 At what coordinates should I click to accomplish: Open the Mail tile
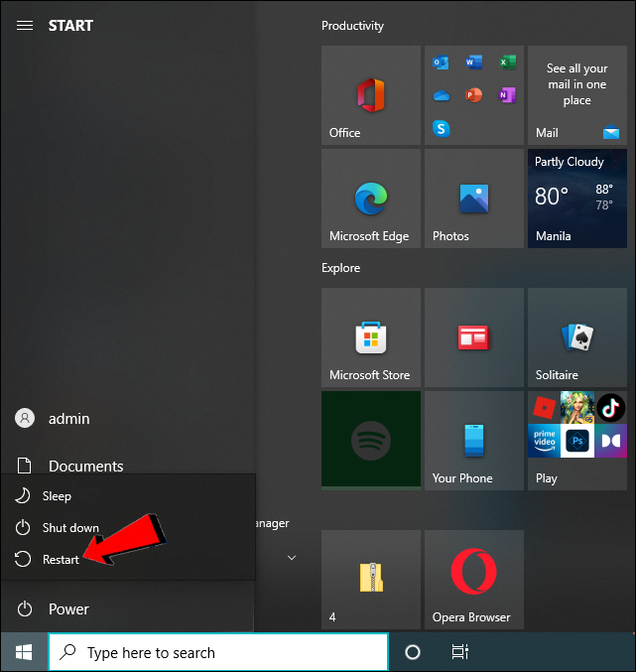577,95
